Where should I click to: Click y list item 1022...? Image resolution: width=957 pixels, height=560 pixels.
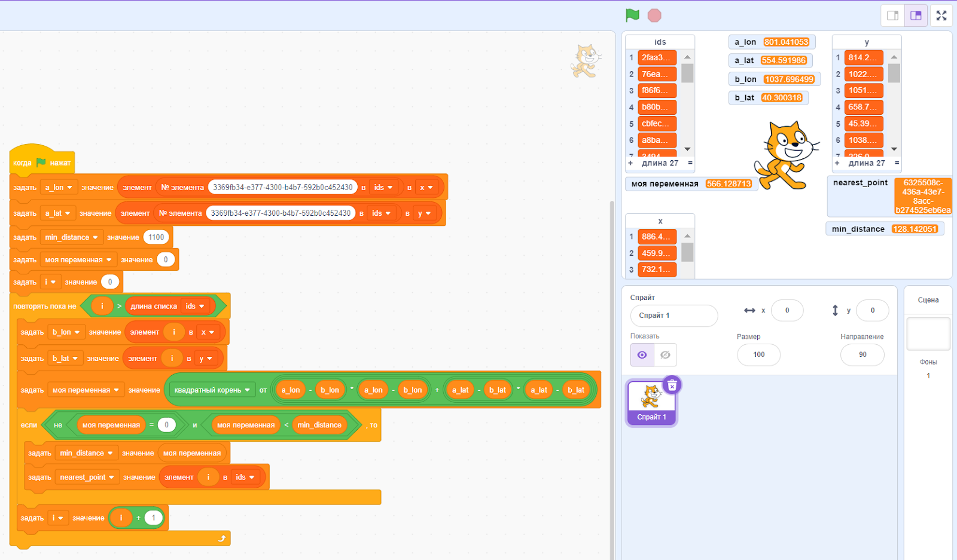(864, 74)
